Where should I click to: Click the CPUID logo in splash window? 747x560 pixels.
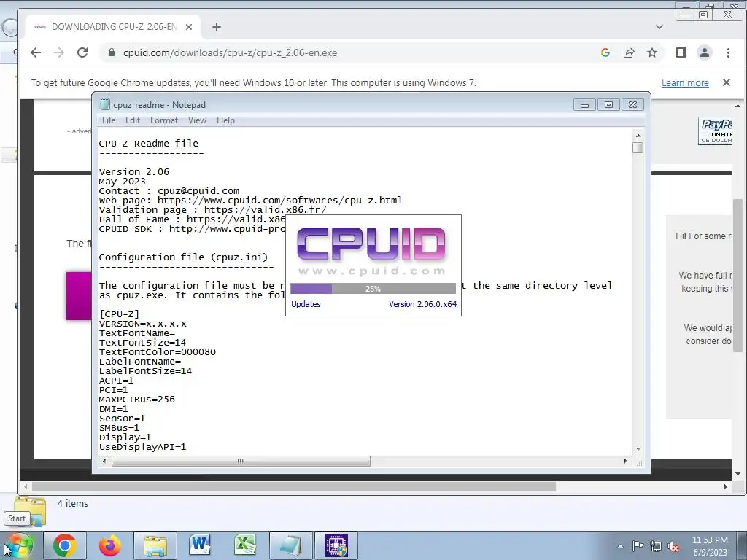371,244
